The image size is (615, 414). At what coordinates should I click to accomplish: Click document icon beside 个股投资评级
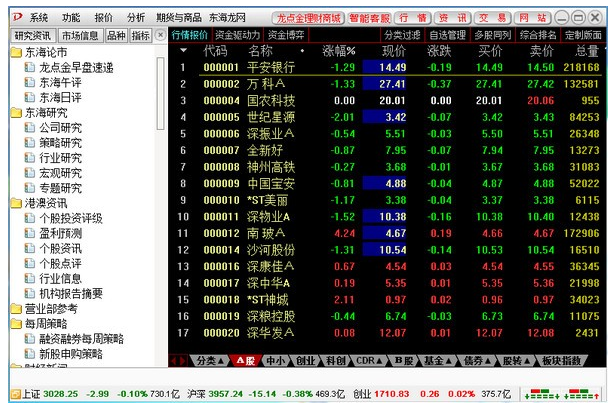tap(30, 218)
